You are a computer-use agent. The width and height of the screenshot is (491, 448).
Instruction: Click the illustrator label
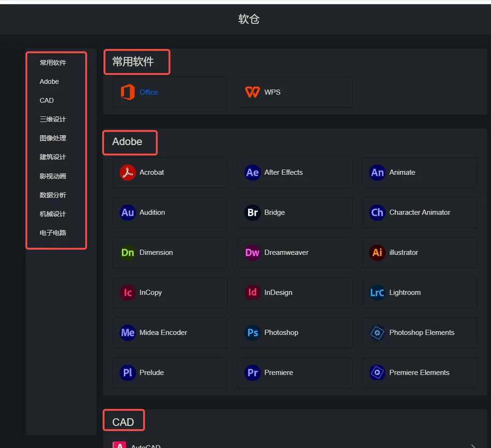pyautogui.click(x=403, y=253)
